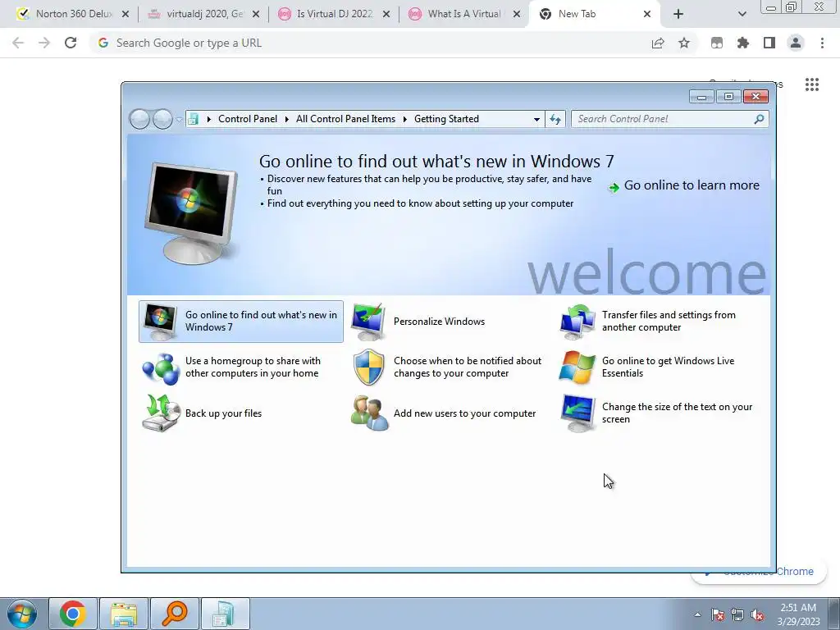
Task: Click the Add new users people icon
Action: (369, 413)
